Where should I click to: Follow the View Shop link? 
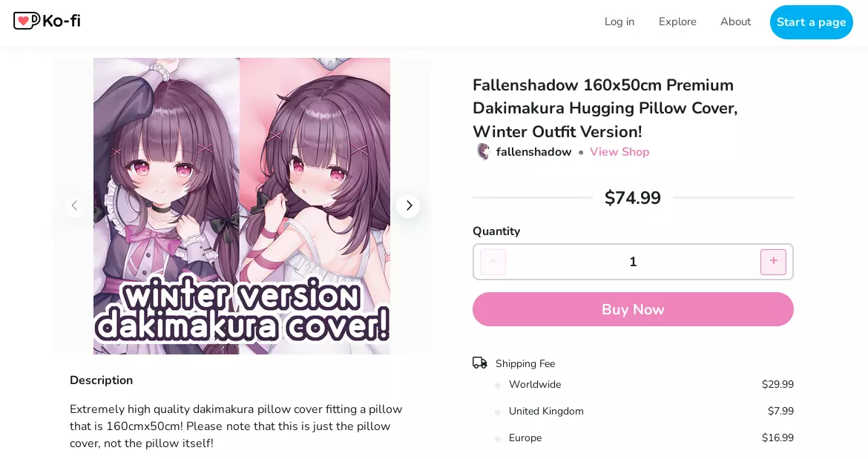[x=619, y=151]
